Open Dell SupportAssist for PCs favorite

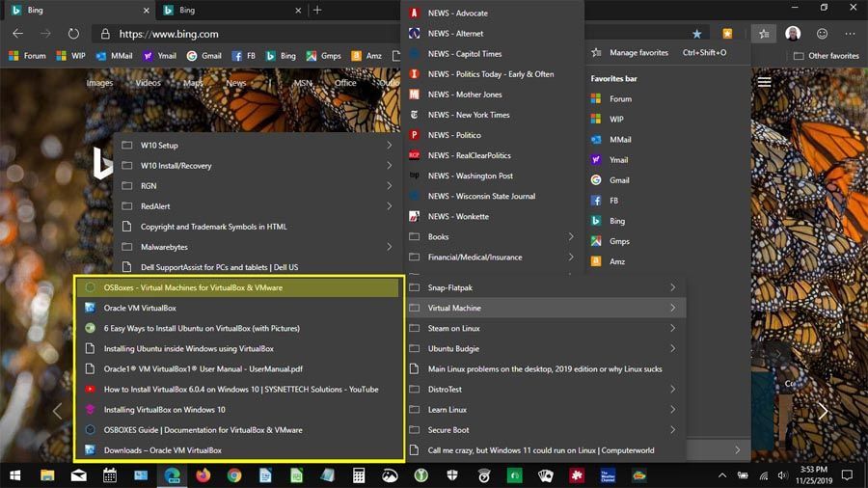[257, 267]
